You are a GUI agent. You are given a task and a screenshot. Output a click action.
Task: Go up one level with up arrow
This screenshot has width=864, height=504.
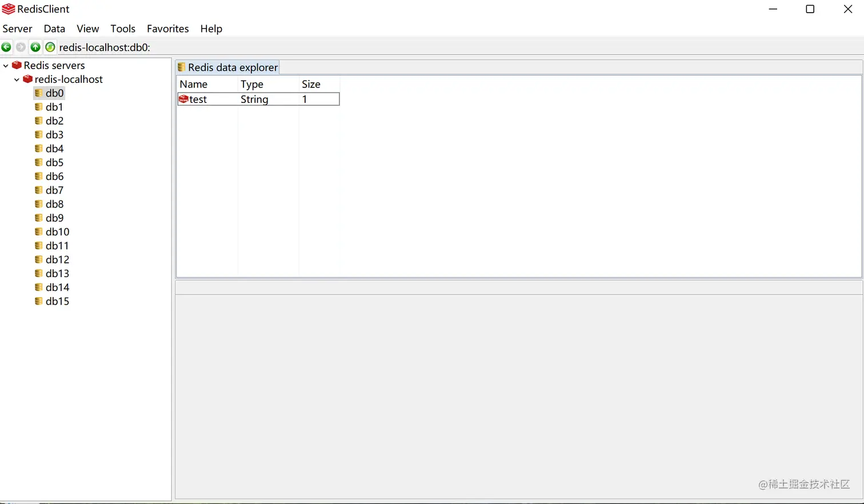click(x=35, y=47)
